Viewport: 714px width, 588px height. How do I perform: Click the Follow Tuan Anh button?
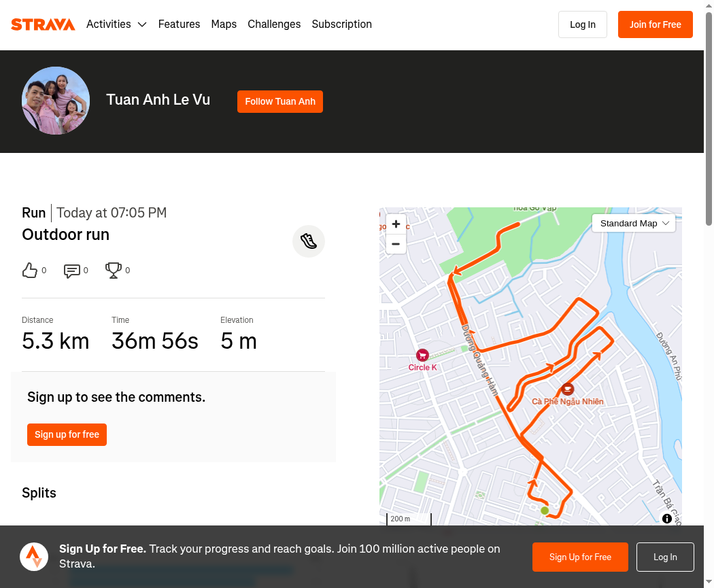pyautogui.click(x=280, y=101)
